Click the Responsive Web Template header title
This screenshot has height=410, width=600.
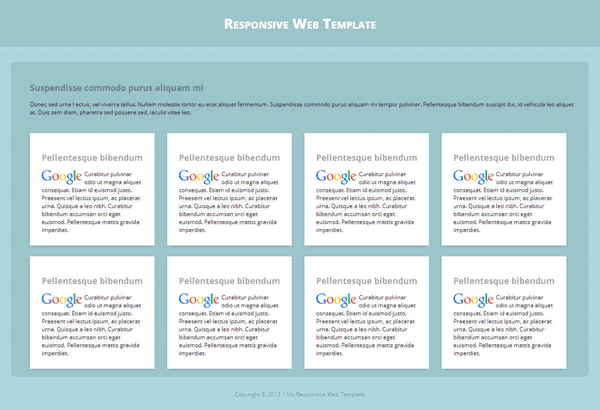(x=300, y=24)
